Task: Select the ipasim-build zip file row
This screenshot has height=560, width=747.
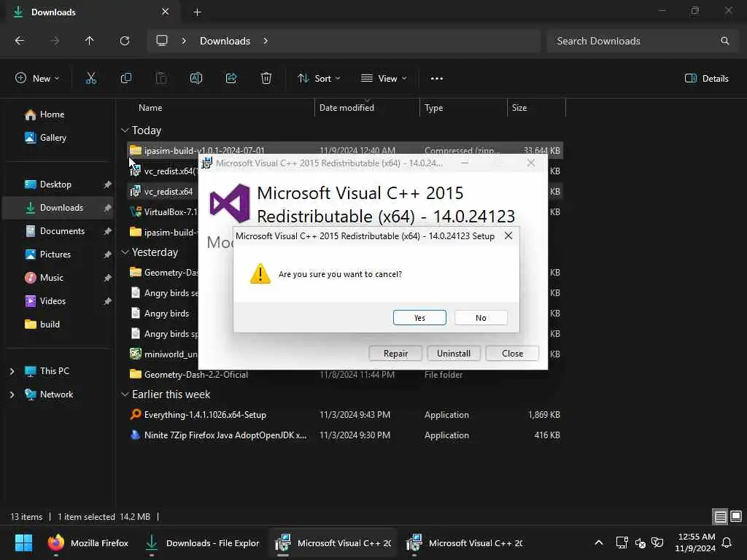Action: [345, 150]
